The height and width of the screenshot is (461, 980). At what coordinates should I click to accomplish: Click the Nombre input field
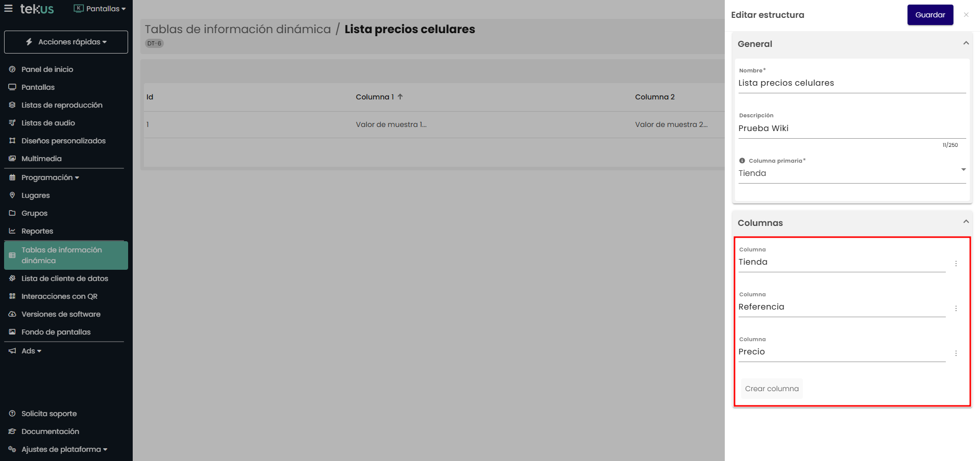tap(851, 83)
